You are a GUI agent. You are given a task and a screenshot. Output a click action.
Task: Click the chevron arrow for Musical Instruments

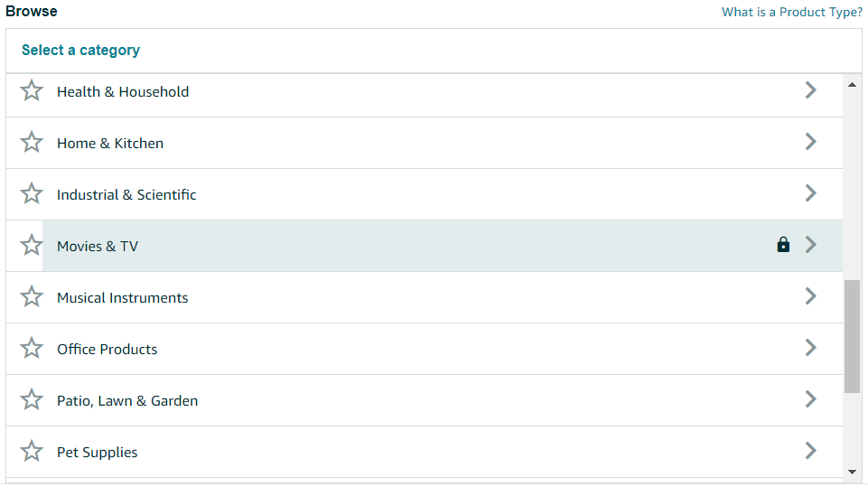(810, 296)
